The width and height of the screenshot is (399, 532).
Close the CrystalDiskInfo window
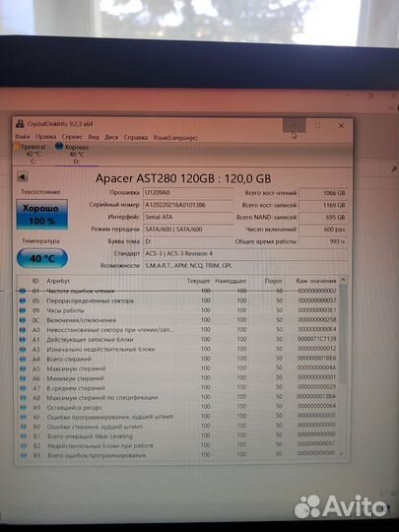(x=341, y=125)
